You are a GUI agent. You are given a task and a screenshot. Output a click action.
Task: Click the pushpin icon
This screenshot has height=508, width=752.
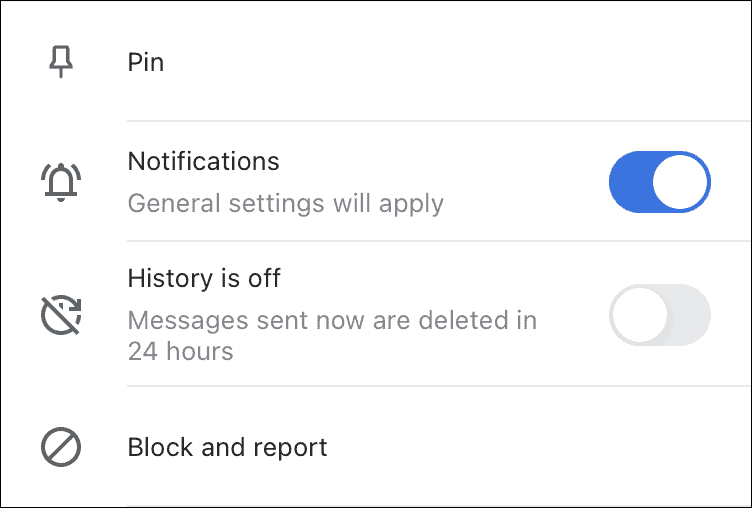[x=61, y=62]
